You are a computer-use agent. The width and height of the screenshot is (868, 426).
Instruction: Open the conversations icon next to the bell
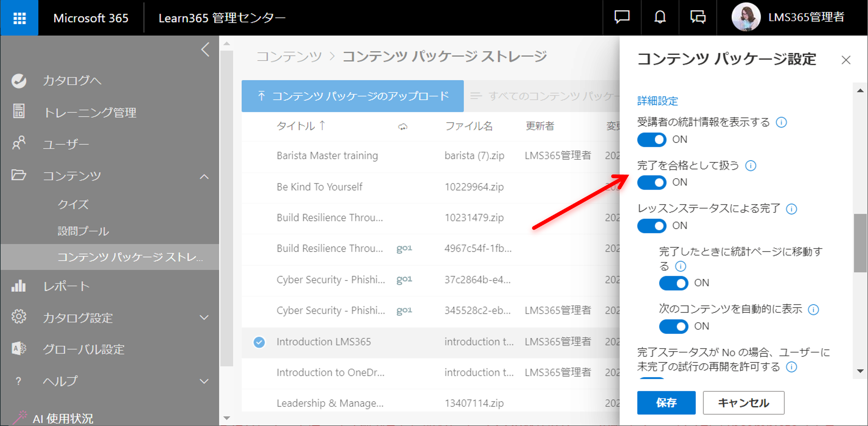point(698,17)
